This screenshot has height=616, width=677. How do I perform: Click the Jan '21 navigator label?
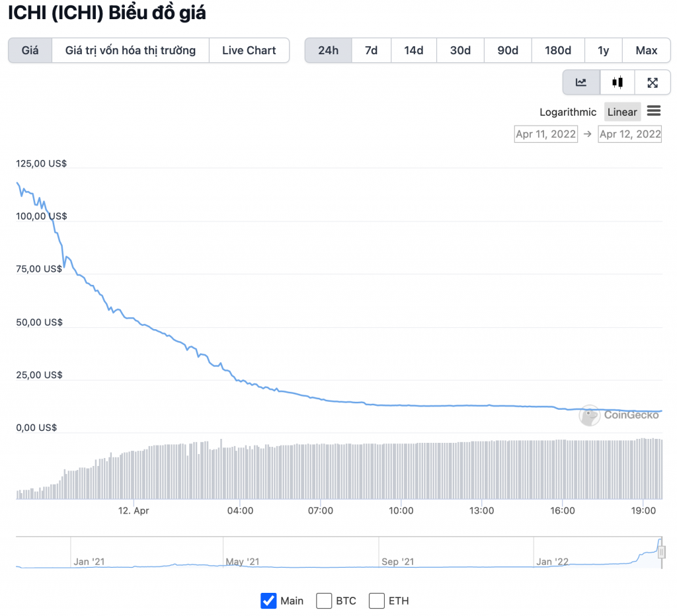(89, 562)
